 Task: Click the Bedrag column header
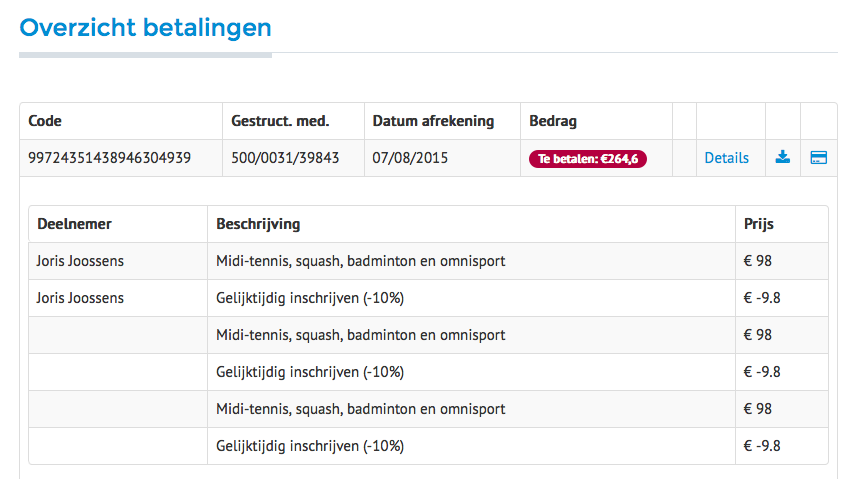tap(553, 121)
